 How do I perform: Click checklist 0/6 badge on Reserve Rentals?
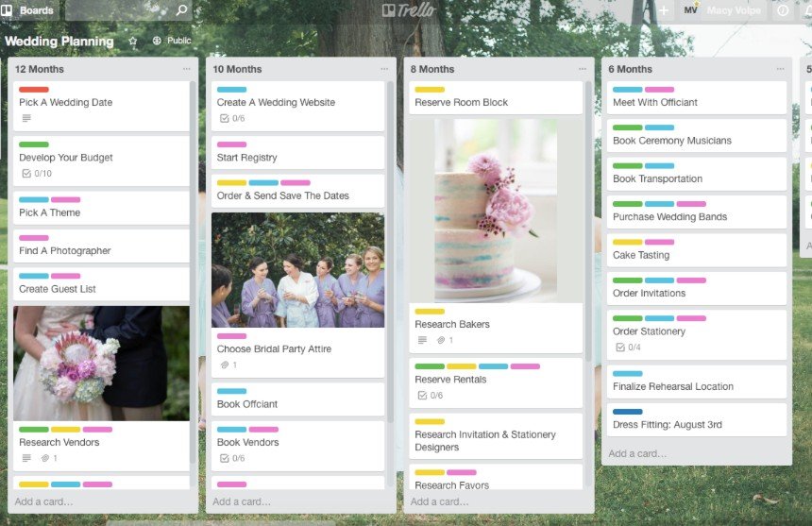pos(430,396)
